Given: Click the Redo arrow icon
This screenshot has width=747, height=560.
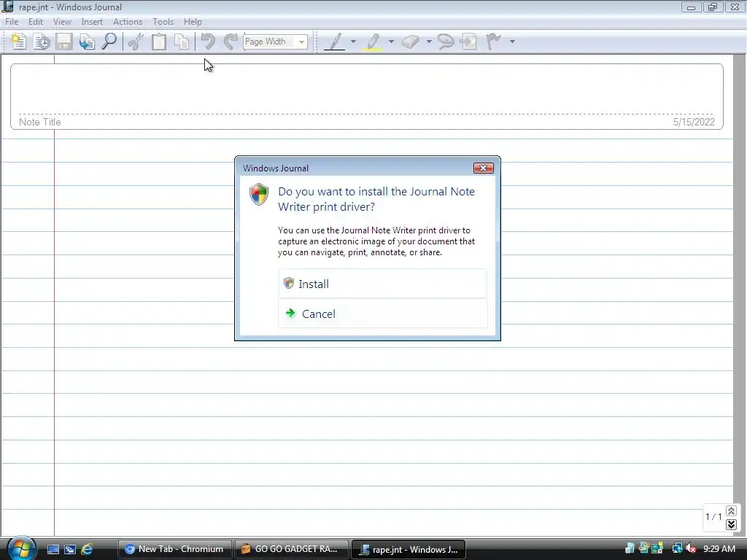Looking at the screenshot, I should click(231, 42).
